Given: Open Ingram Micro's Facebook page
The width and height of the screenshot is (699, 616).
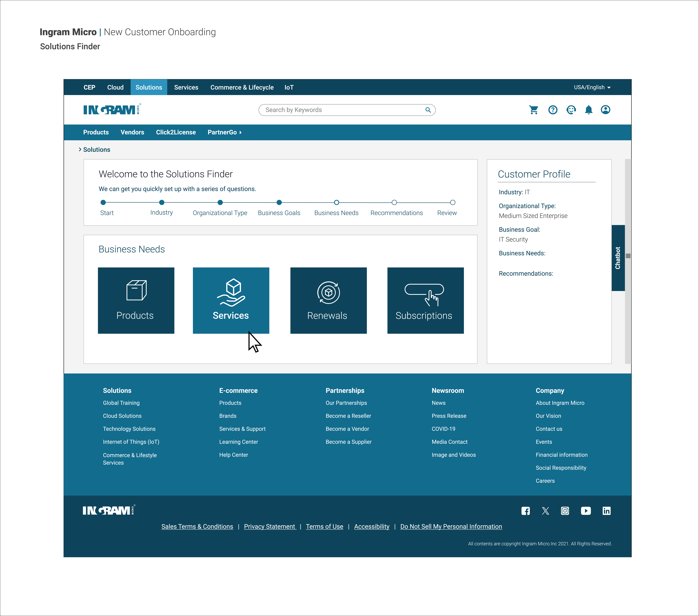Looking at the screenshot, I should coord(526,511).
